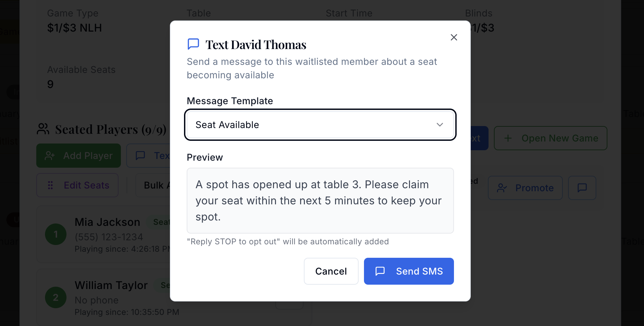Expand the Seat Available template chevron
Image resolution: width=644 pixels, height=326 pixels.
click(440, 125)
